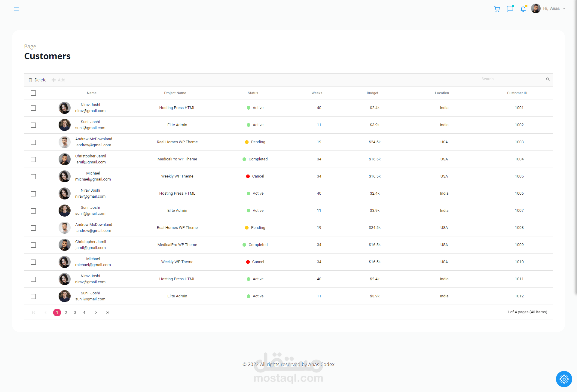
Task: Click the Add button in toolbar
Action: pos(59,80)
